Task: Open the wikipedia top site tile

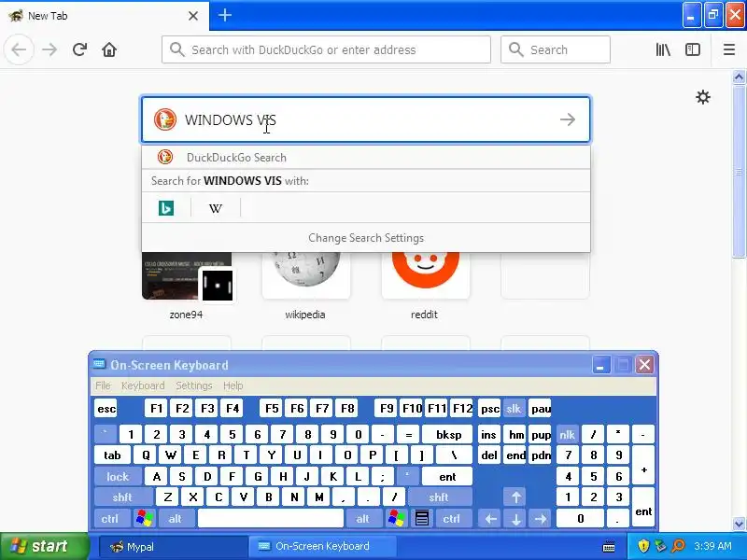Action: coord(305,275)
